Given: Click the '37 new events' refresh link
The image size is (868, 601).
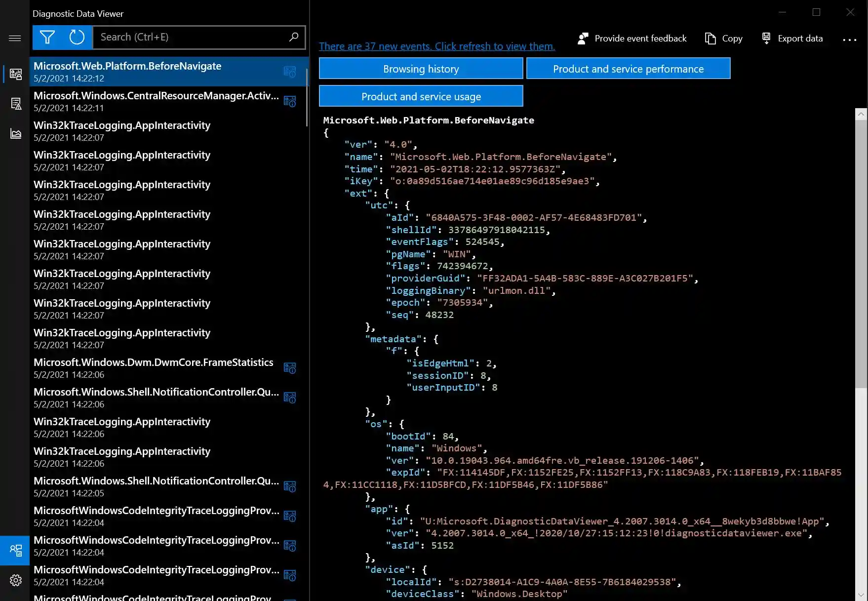Looking at the screenshot, I should coord(436,46).
